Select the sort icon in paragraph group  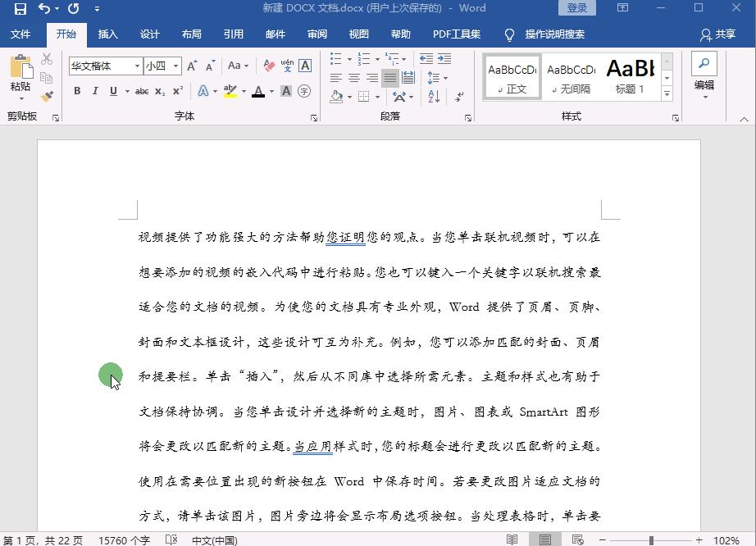point(433,97)
